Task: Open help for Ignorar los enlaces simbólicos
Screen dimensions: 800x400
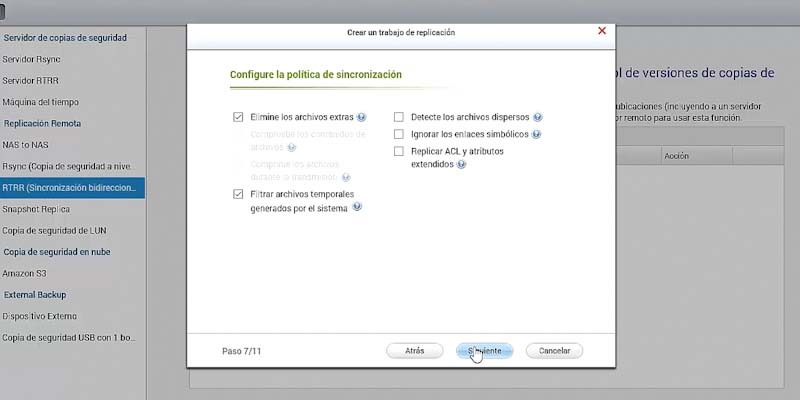Action: click(x=536, y=135)
